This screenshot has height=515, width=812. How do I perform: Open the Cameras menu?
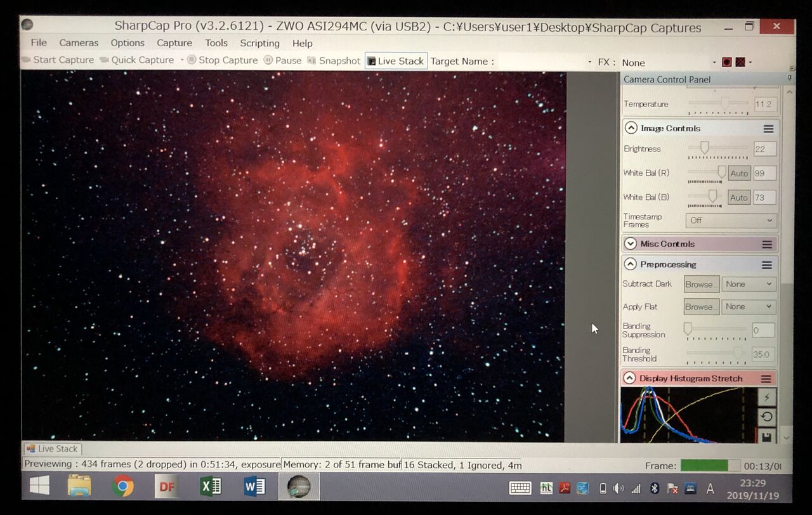79,42
